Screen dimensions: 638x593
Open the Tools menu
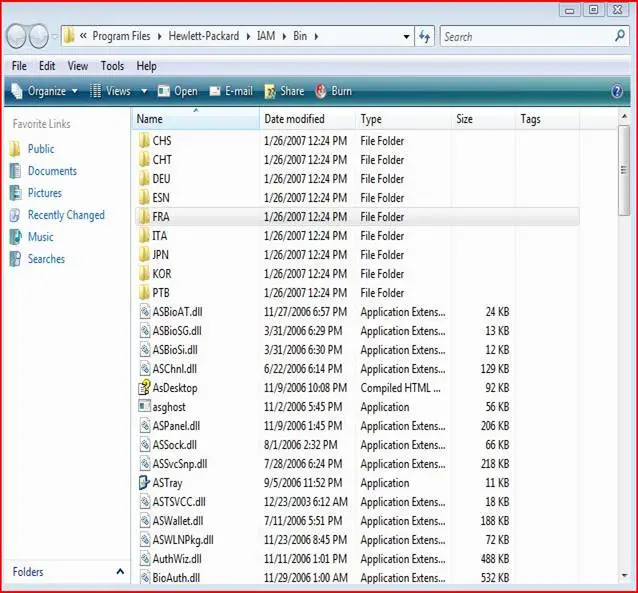[113, 66]
